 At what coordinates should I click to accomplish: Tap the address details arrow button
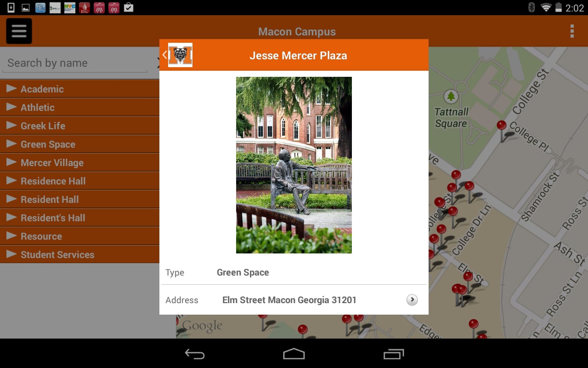click(412, 300)
